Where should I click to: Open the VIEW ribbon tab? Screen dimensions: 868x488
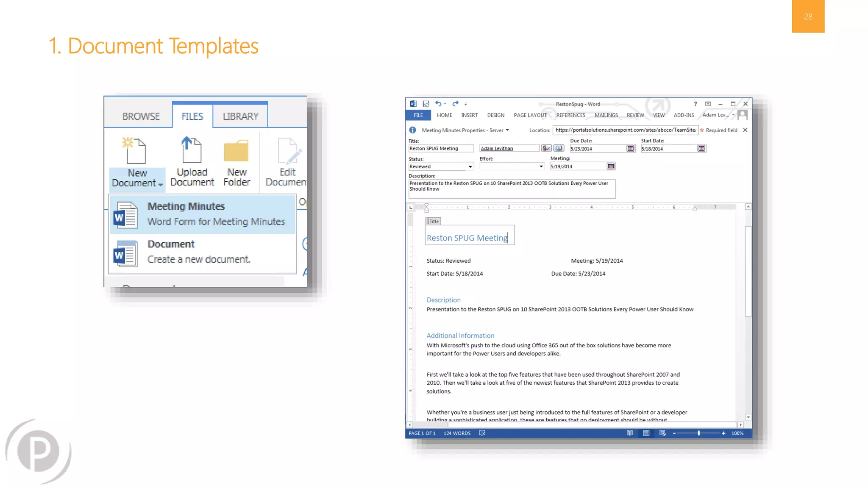(659, 115)
